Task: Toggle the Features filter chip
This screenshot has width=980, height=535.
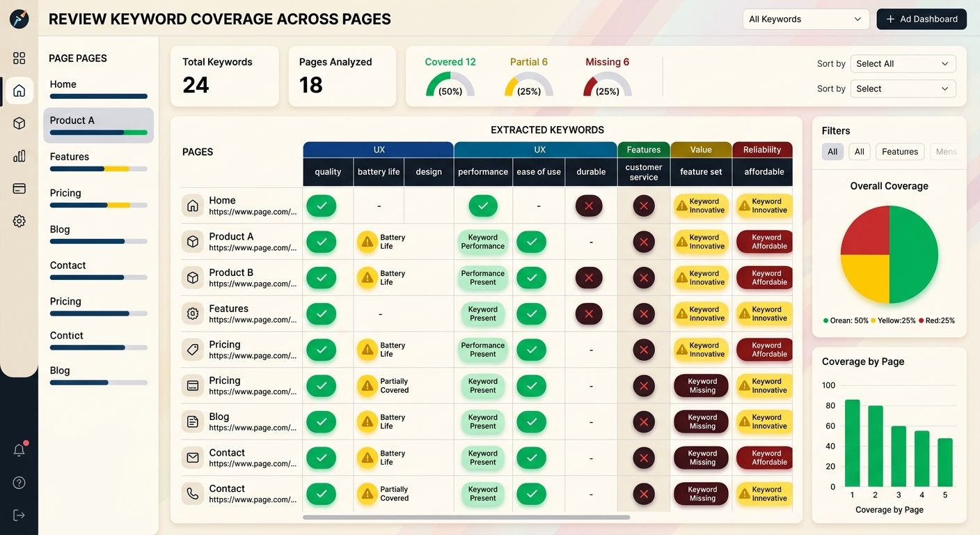Action: coord(899,151)
